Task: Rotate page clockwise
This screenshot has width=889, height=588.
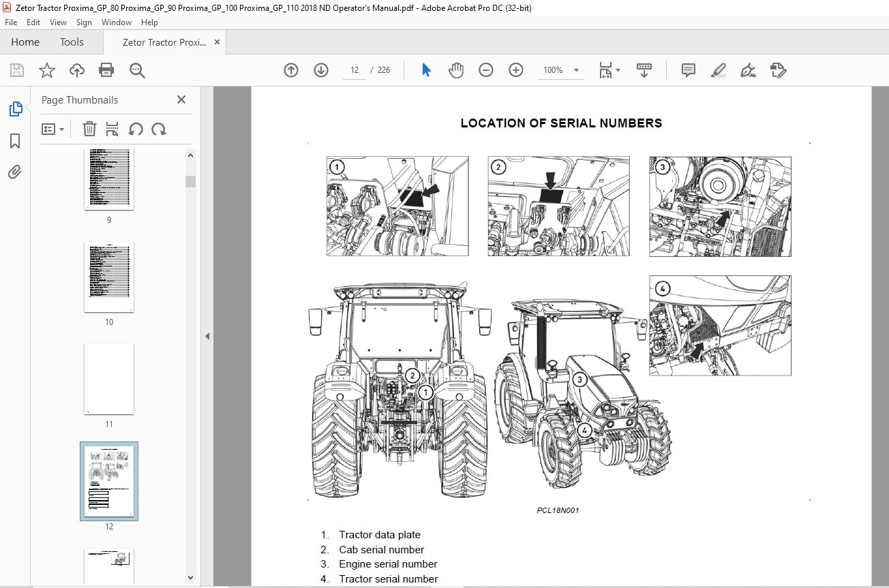Action: 159,129
